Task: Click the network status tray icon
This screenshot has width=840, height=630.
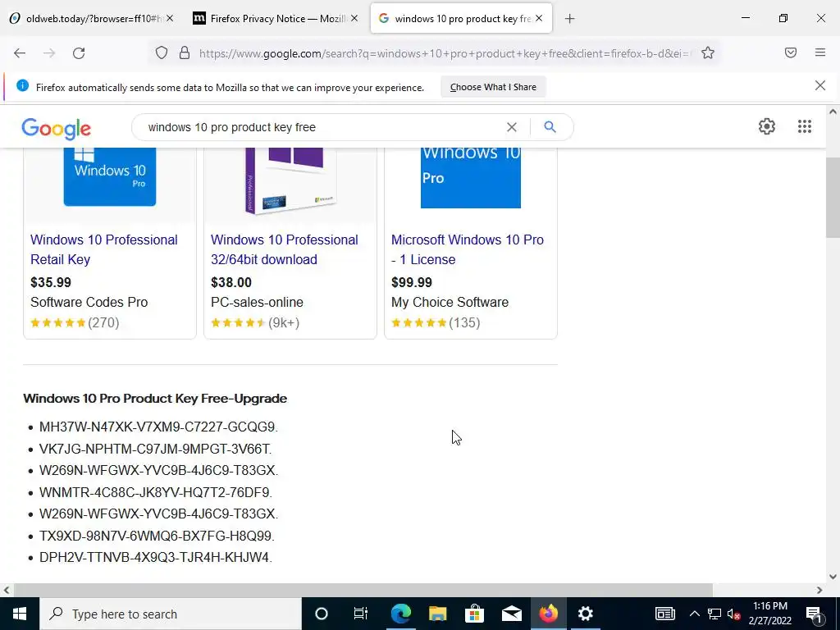Action: pyautogui.click(x=714, y=614)
